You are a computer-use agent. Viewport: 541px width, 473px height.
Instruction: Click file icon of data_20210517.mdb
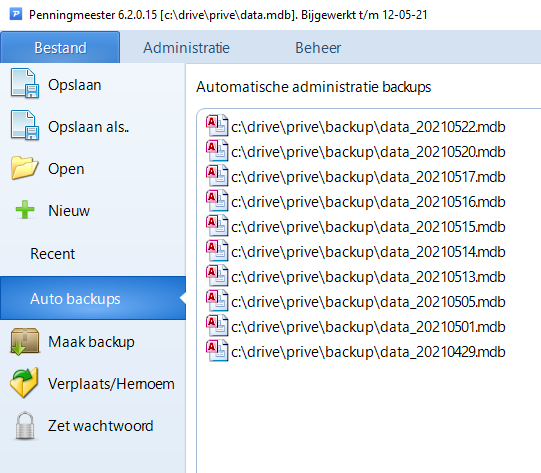tap(217, 175)
